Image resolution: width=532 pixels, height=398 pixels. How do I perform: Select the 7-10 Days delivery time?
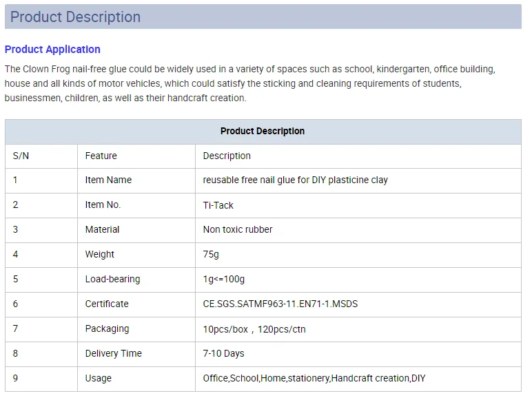[223, 354]
